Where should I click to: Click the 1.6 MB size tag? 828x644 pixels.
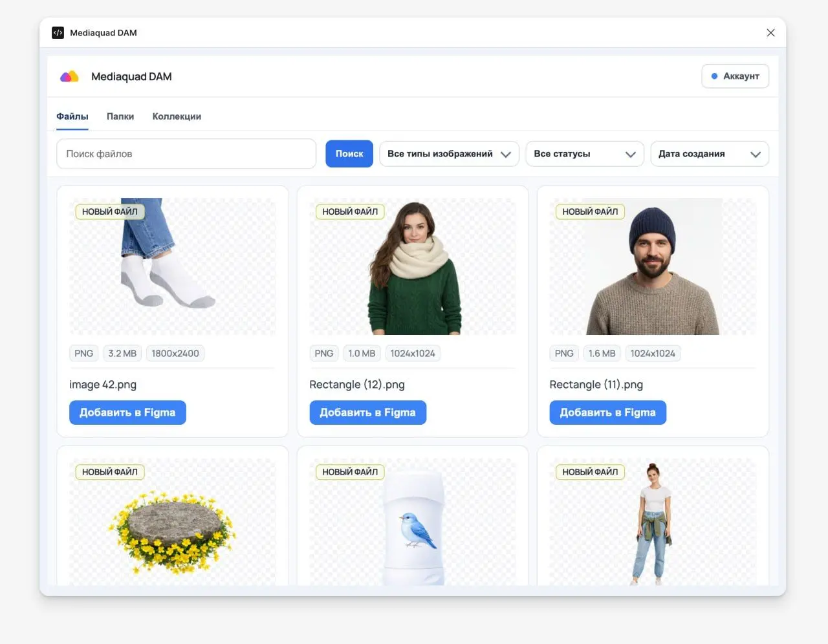point(602,354)
